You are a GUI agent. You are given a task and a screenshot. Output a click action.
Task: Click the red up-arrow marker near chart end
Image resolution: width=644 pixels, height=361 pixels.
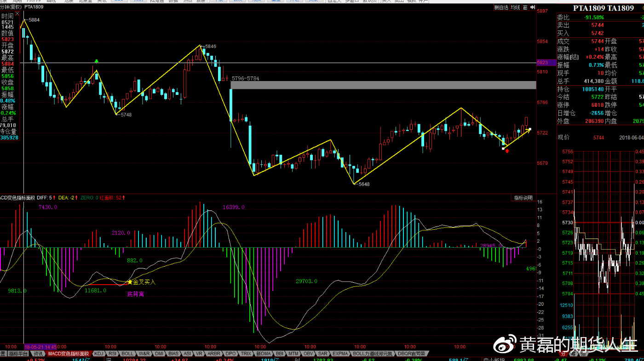tap(507, 151)
